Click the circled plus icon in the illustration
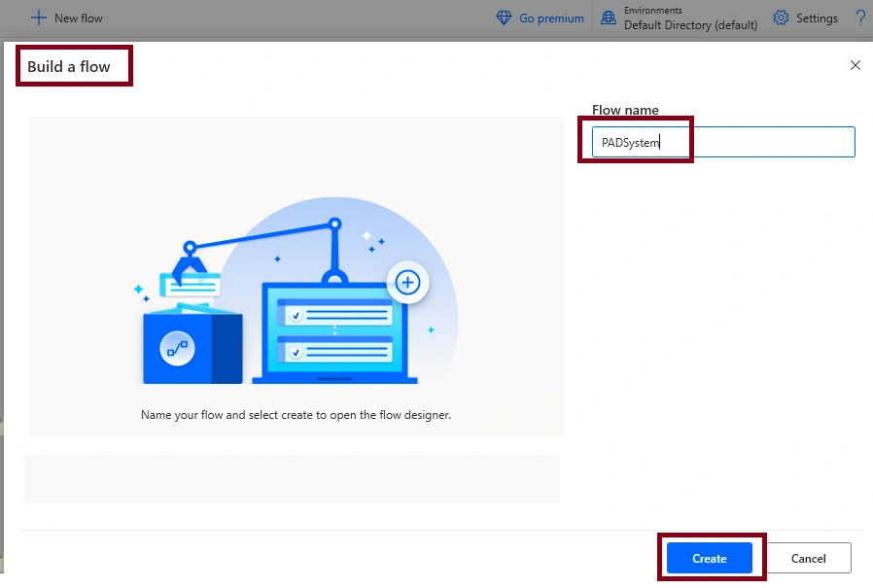This screenshot has width=873, height=588. pyautogui.click(x=407, y=282)
